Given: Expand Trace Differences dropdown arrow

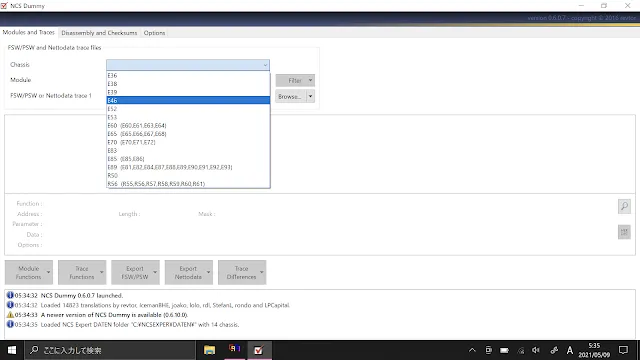Looking at the screenshot, I should (262, 273).
